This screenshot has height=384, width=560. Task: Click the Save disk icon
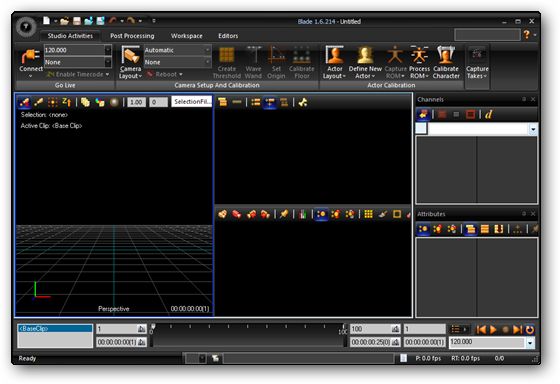click(76, 21)
